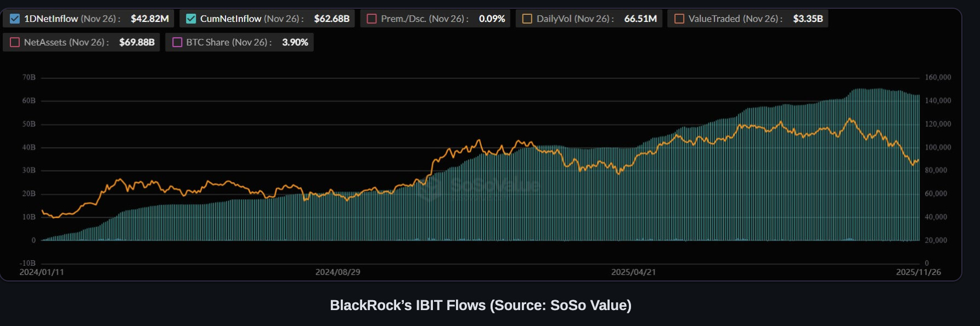Click the $3.35B value traded figure
This screenshot has height=326, width=980.
tap(808, 19)
